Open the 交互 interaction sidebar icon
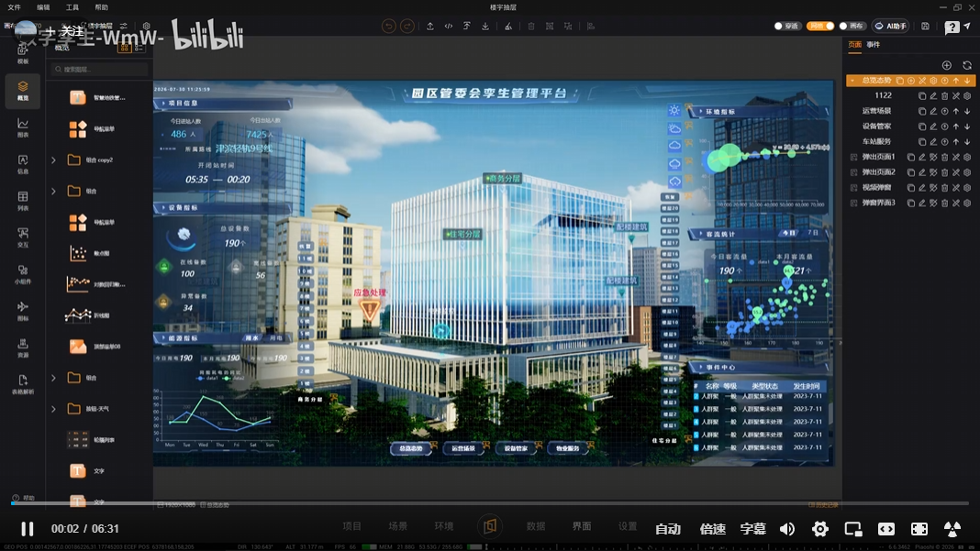 (x=23, y=238)
